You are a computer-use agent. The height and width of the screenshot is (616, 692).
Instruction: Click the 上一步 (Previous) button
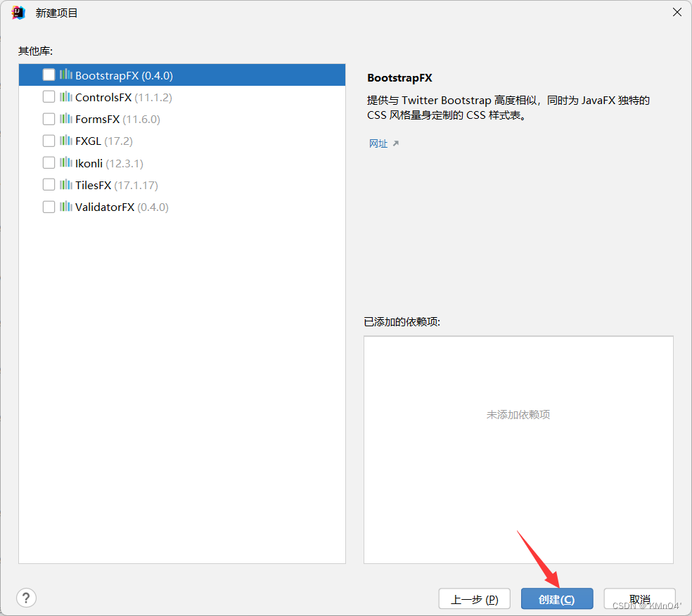coord(475,598)
